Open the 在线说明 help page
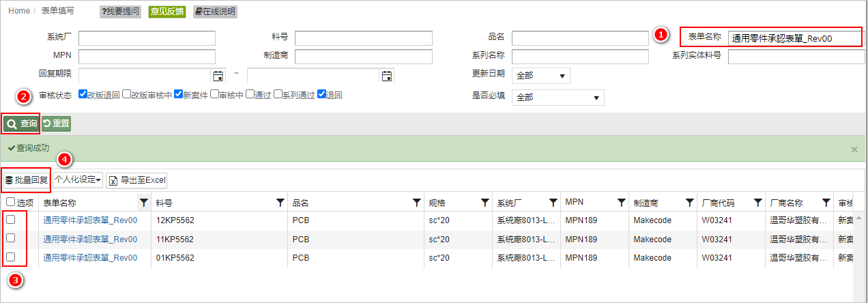The image size is (868, 303). [214, 12]
